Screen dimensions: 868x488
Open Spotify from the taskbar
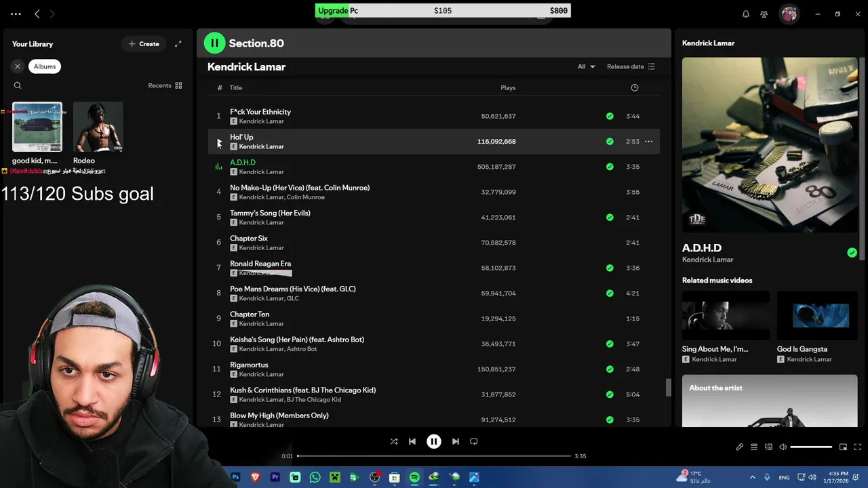click(x=414, y=477)
